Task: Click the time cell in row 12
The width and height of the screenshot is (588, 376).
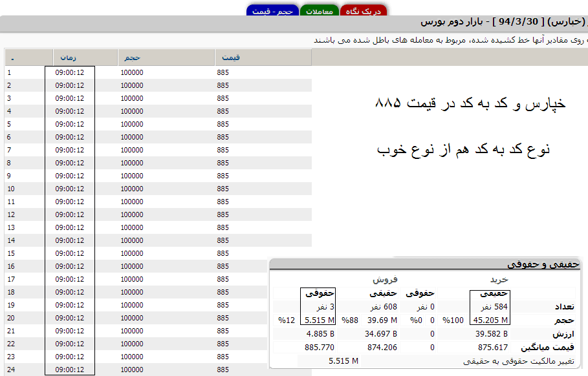Action: (69, 214)
